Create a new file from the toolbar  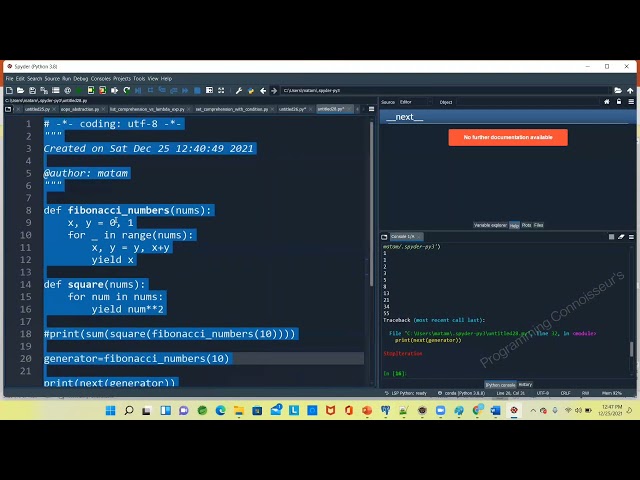9,90
